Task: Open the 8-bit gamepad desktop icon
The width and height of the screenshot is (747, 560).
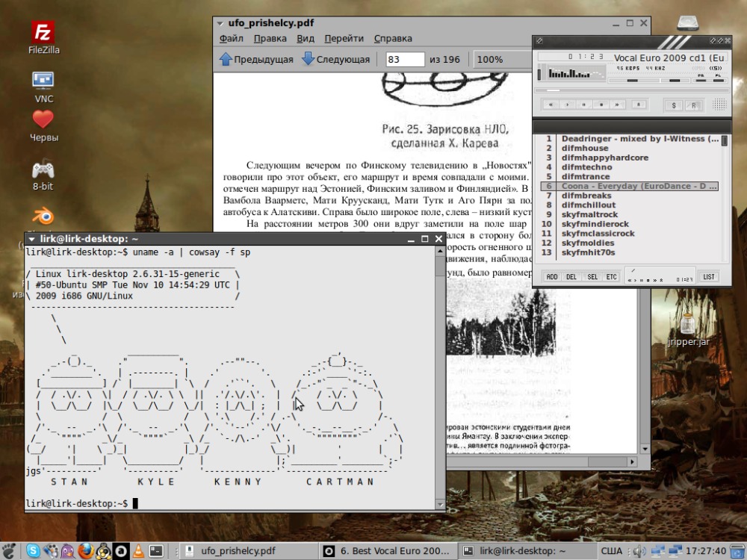Action: pos(43,174)
